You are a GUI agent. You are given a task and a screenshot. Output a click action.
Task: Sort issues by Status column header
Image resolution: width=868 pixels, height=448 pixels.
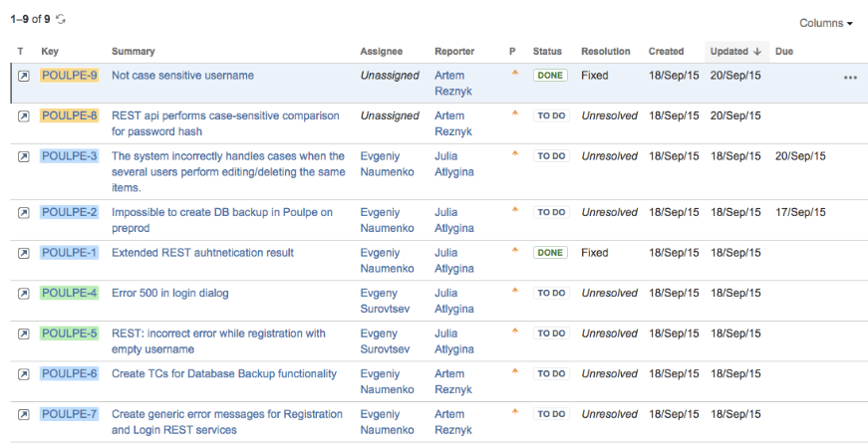click(x=547, y=52)
